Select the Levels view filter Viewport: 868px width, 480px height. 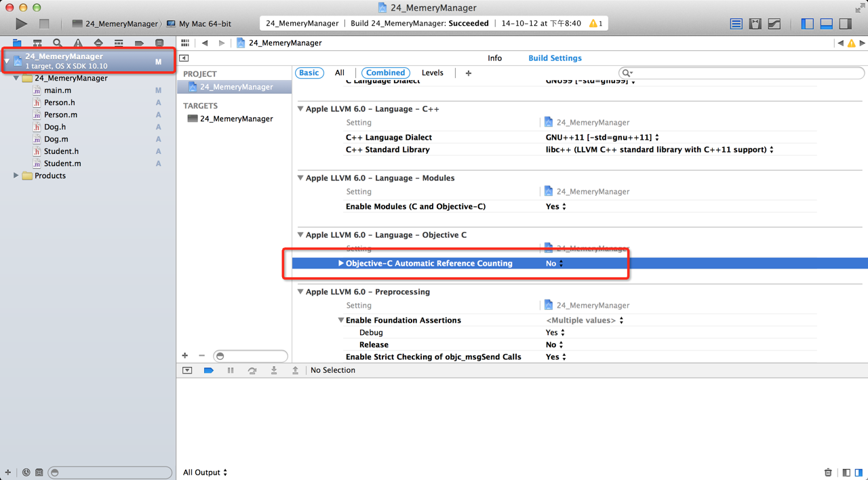coord(433,73)
